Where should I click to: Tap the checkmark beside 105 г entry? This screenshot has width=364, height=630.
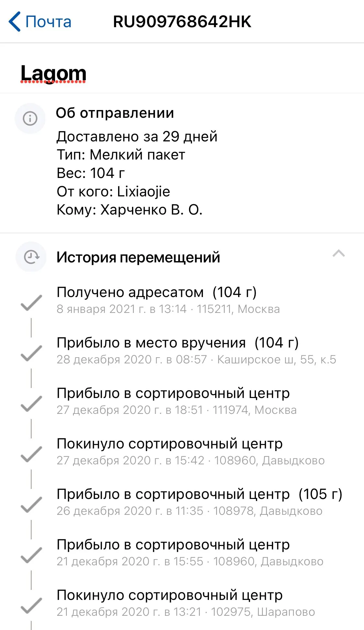[x=31, y=504]
